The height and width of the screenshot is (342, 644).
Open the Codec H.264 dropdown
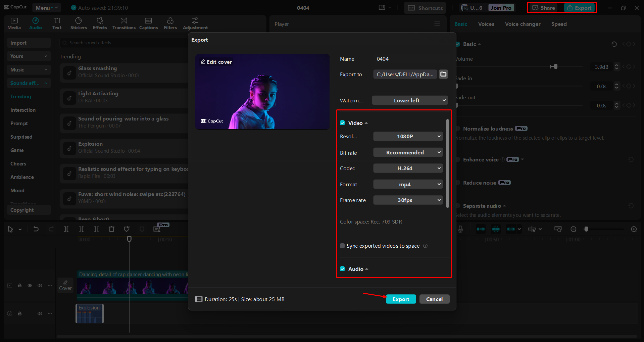coord(408,168)
